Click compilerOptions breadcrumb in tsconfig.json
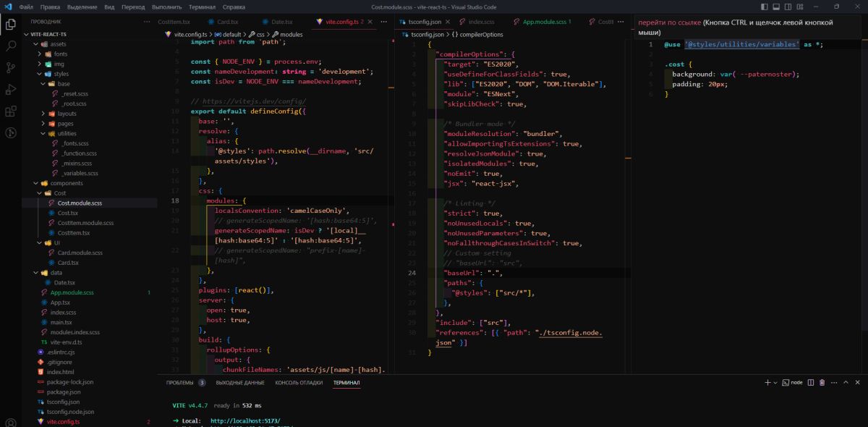This screenshot has width=868, height=427. (x=478, y=34)
